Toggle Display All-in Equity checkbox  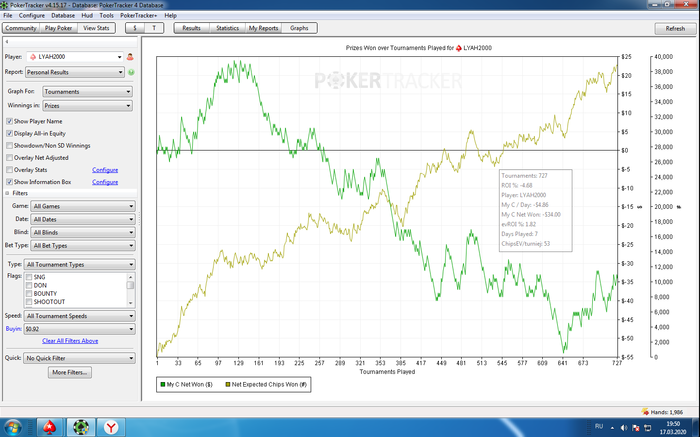click(9, 133)
